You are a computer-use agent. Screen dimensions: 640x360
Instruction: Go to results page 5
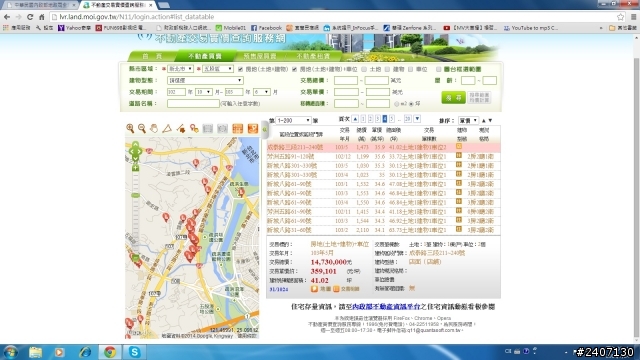click(x=392, y=119)
